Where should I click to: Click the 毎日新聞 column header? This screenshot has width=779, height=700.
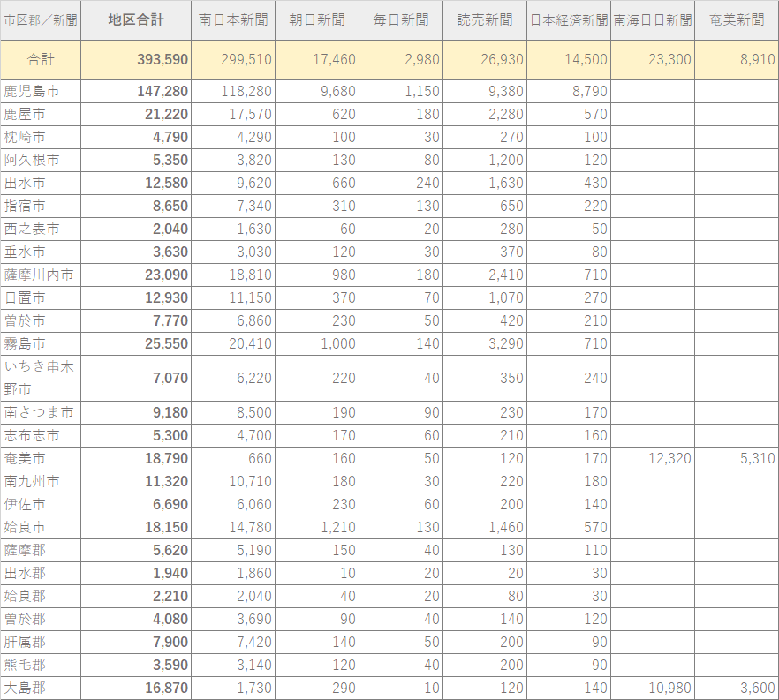[x=401, y=19]
